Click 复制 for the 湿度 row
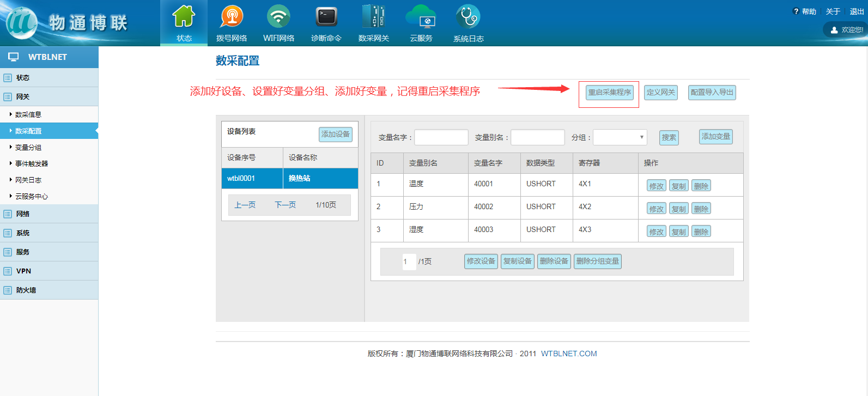868x396 pixels. click(x=679, y=231)
